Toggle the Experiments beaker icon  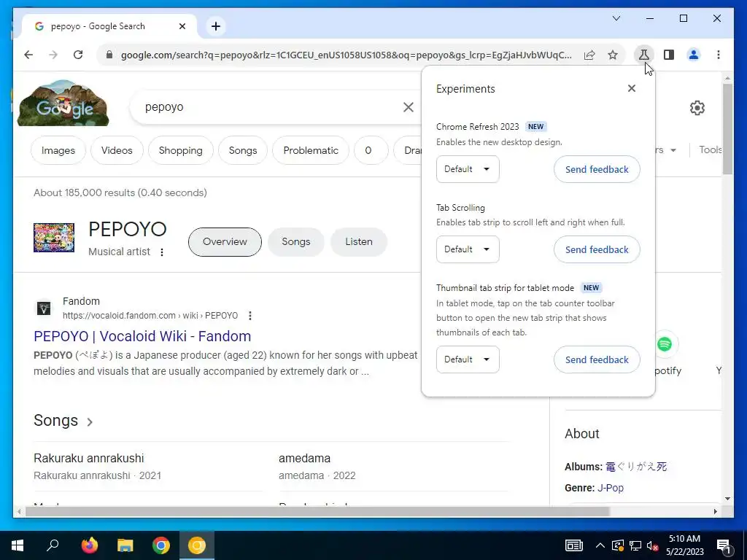(x=643, y=55)
